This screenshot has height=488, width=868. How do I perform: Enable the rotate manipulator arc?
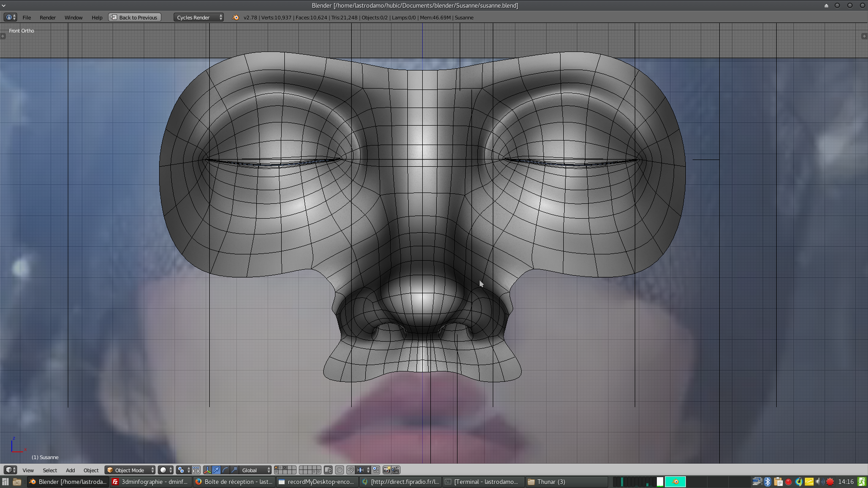(x=226, y=470)
